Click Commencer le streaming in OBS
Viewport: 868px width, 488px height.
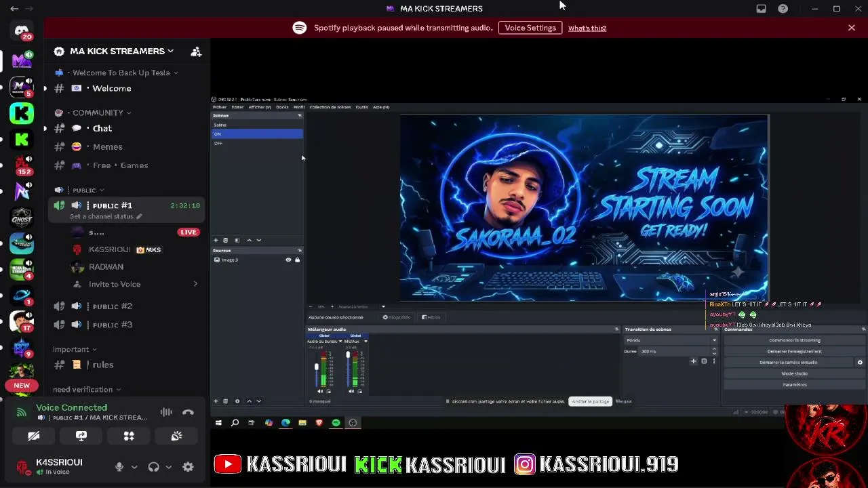pyautogui.click(x=795, y=340)
